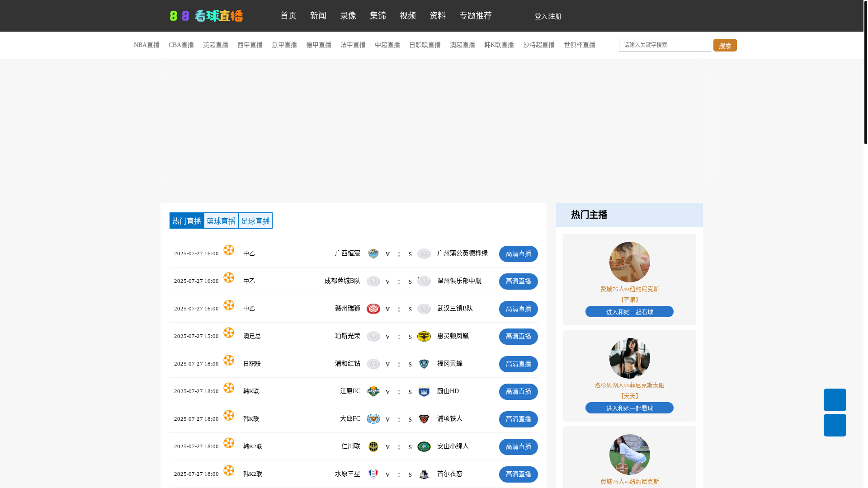Go to 世俱杯直播 category
868x488 pixels.
pos(580,45)
